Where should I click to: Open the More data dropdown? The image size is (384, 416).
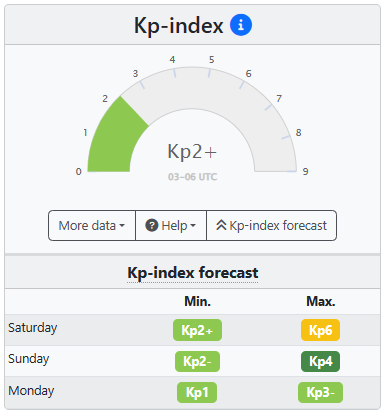[x=92, y=225]
